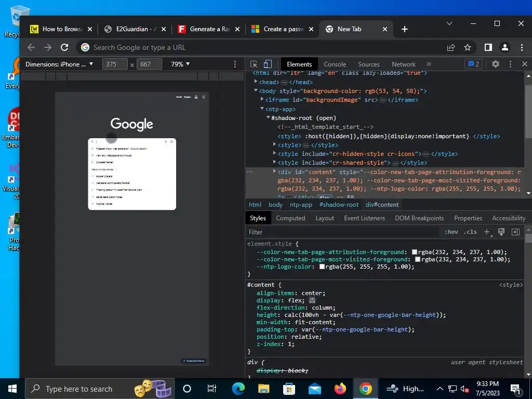532x399 pixels.
Task: Switch to the Console tab
Action: pos(335,64)
